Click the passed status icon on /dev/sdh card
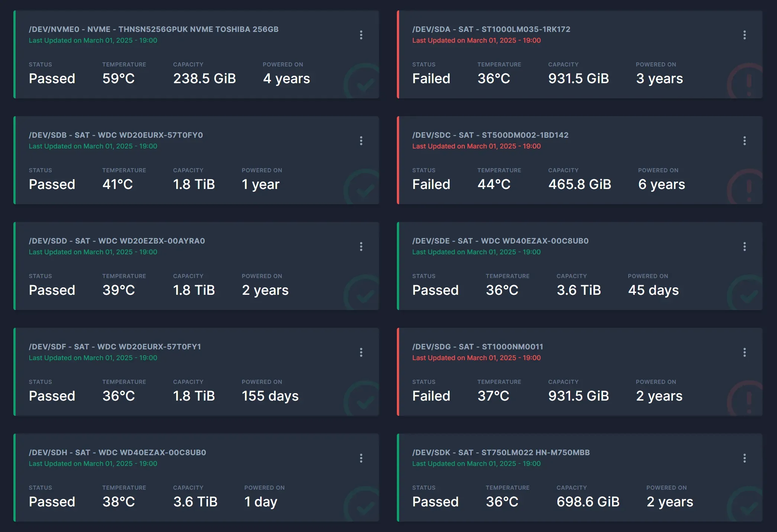777x532 pixels. 362,503
